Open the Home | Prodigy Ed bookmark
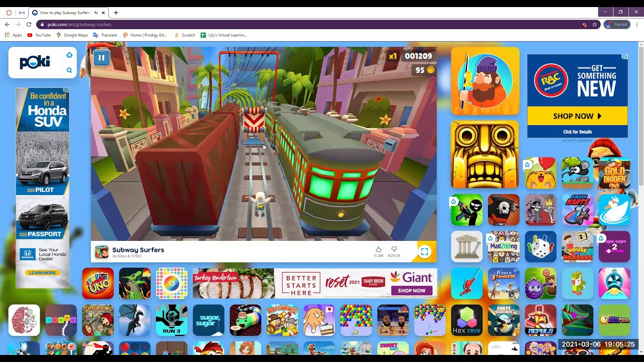The image size is (644, 362). [x=144, y=35]
